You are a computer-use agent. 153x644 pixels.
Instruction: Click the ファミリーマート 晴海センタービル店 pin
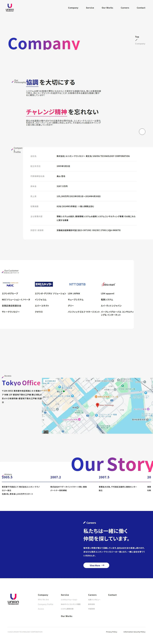point(96,415)
